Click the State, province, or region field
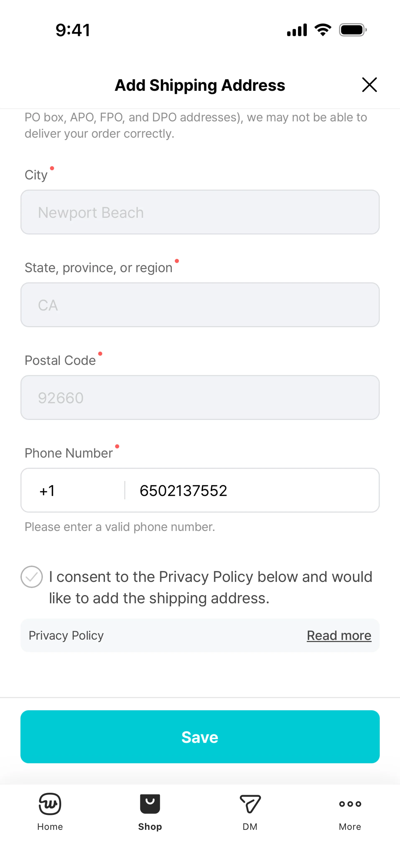The image size is (400, 868). pos(200,305)
